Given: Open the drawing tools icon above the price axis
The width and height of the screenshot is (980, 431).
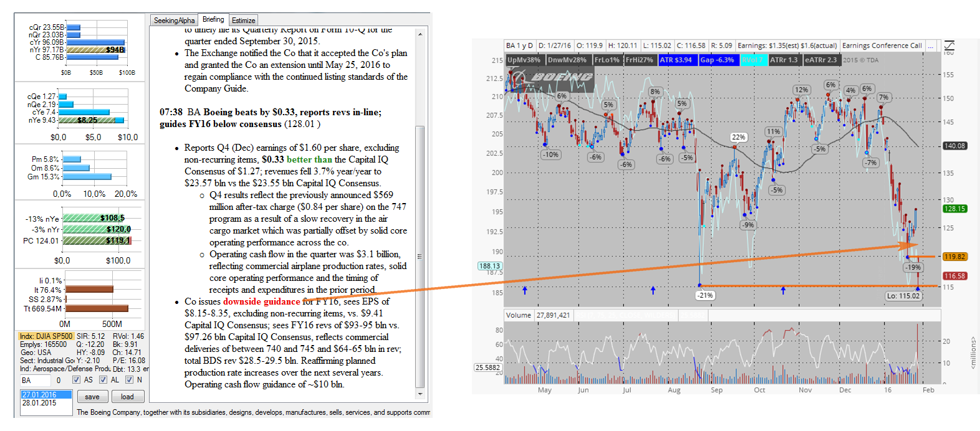Looking at the screenshot, I should [x=949, y=45].
